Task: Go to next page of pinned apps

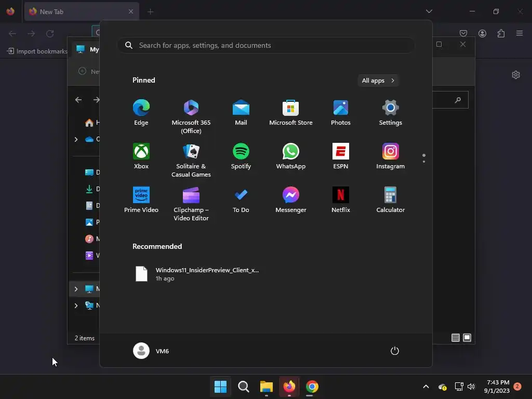Action: 424,162
